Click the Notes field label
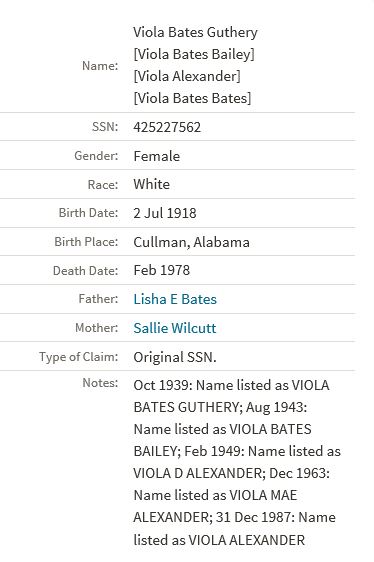 [100, 382]
